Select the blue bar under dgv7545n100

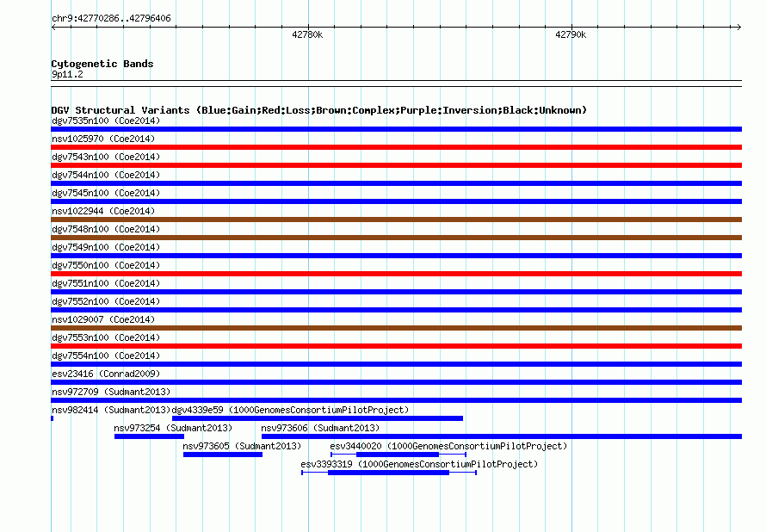coord(396,201)
